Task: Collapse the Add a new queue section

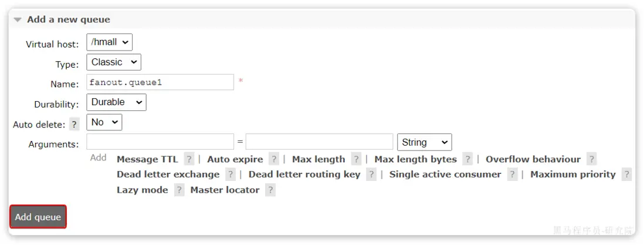Action: tap(18, 20)
